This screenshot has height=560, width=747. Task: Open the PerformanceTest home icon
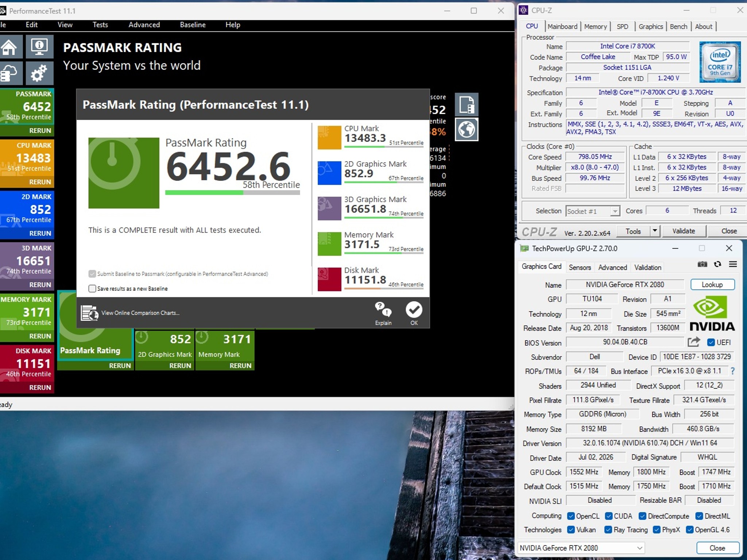point(9,47)
